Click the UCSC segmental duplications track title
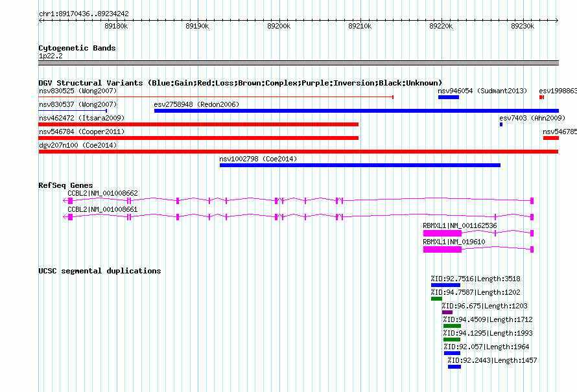577x392 pixels. click(x=100, y=271)
